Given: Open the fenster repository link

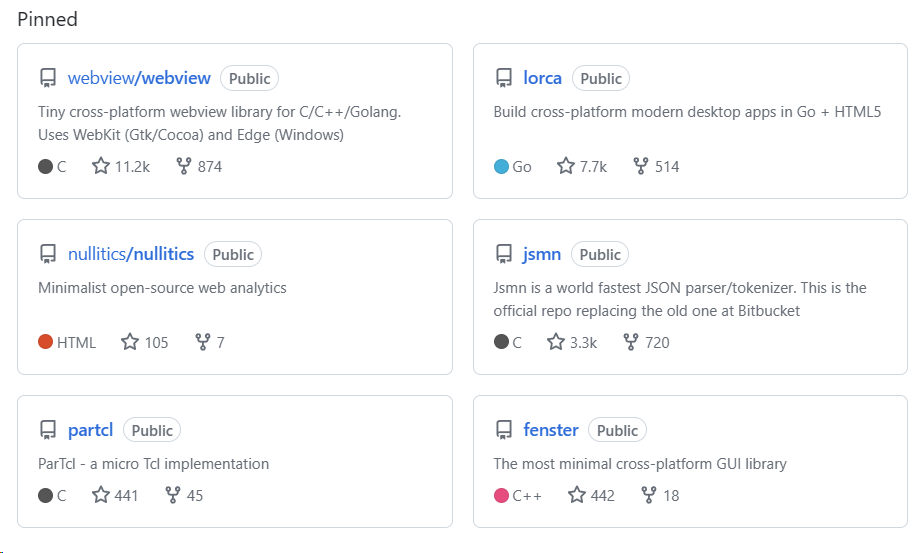Looking at the screenshot, I should pyautogui.click(x=551, y=430).
